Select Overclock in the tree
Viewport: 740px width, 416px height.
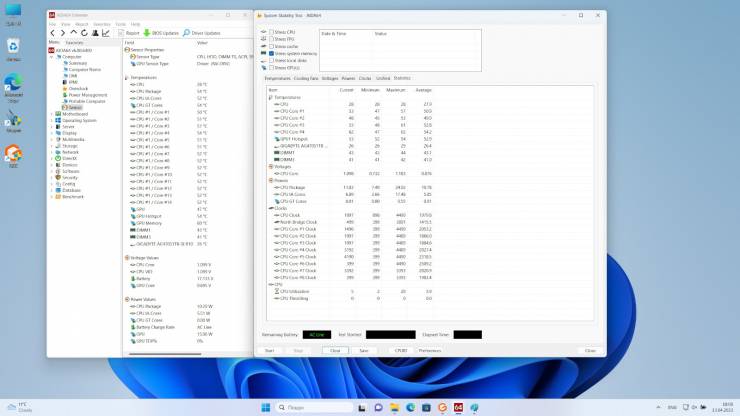tap(78, 88)
